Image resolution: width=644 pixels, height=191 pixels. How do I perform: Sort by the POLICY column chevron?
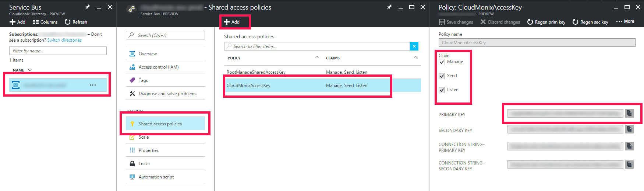pos(317,57)
